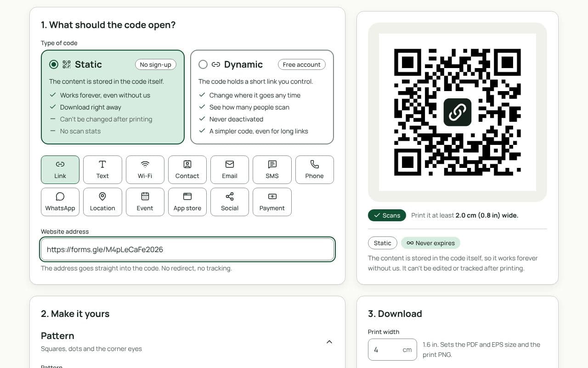Viewport: 588px width, 368px height.
Task: Choose the App store type
Action: pos(187,202)
